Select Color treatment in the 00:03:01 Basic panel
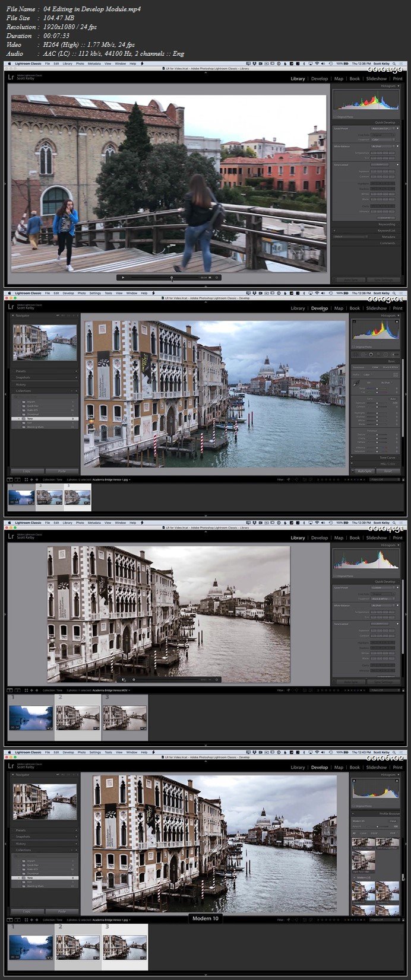Screen dimensions: 411x980 (375, 367)
